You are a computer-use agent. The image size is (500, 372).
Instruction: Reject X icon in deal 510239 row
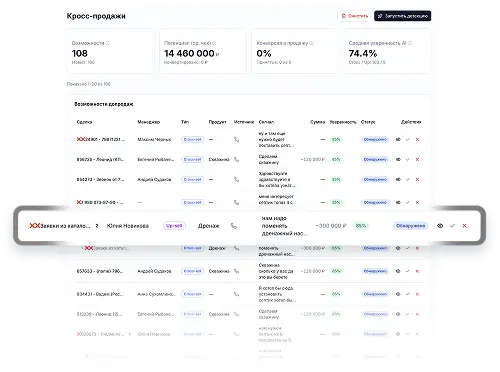[417, 314]
